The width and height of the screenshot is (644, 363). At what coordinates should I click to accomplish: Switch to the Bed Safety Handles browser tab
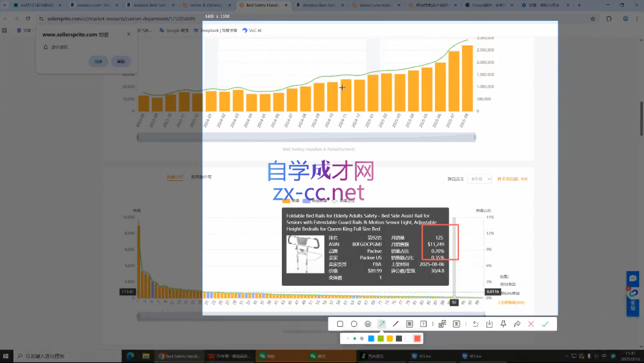[263, 5]
